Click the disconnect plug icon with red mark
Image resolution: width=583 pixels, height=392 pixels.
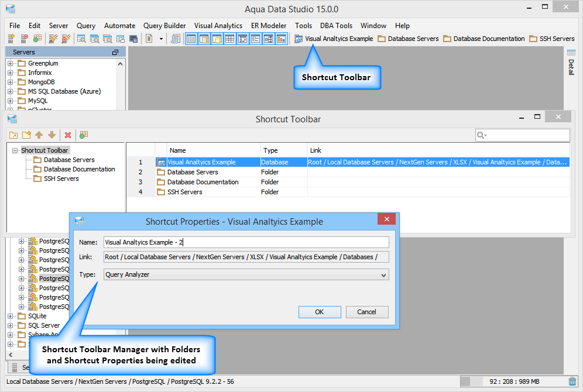(66, 39)
